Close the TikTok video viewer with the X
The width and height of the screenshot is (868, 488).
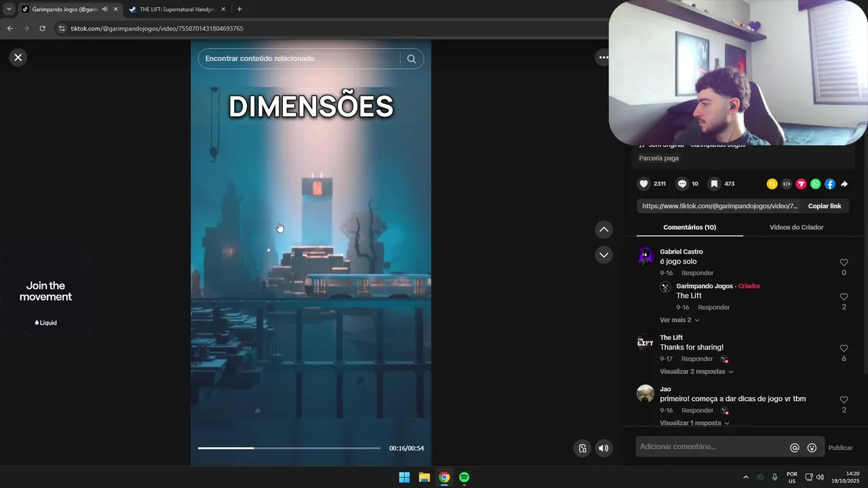point(18,58)
